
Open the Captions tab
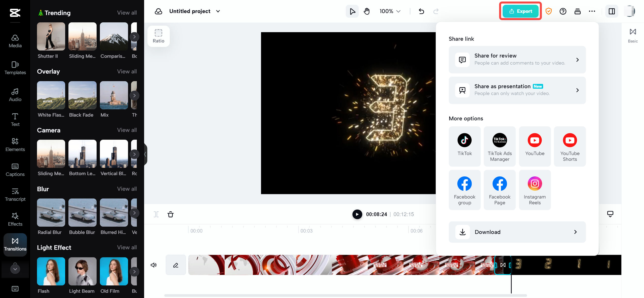tap(15, 170)
